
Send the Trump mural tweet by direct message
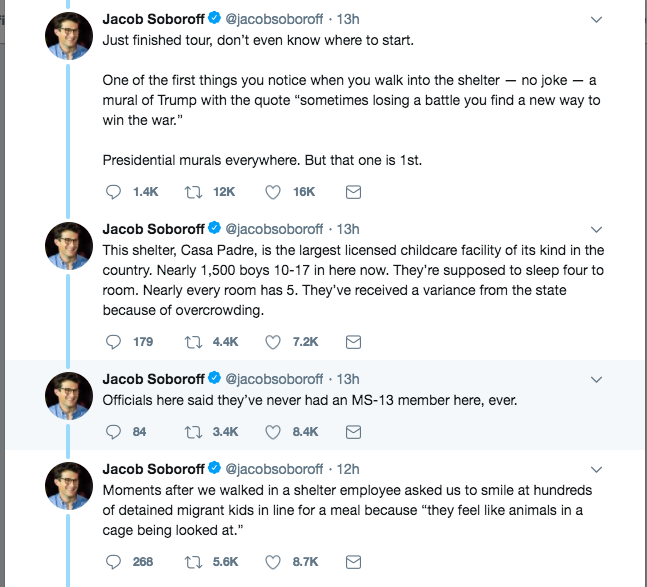(x=353, y=191)
